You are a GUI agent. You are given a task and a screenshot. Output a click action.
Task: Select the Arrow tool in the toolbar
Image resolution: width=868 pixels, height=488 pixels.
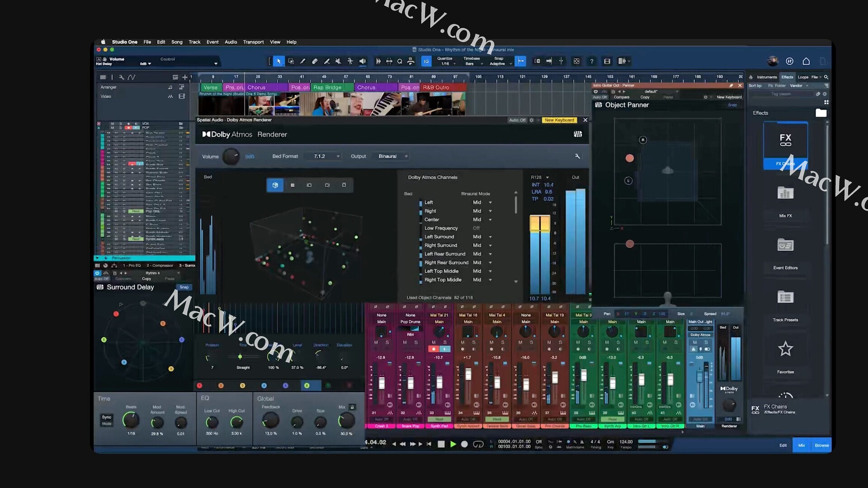coord(279,61)
